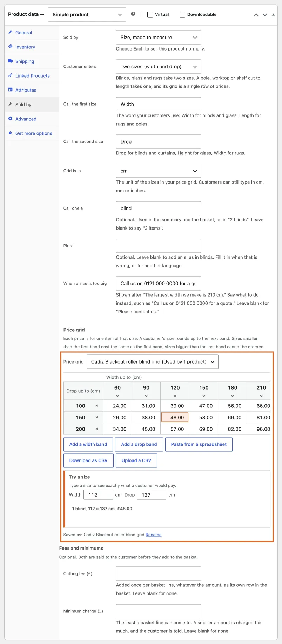The width and height of the screenshot is (282, 644).
Task: Click Paste from a spreadsheet button
Action: point(199,444)
